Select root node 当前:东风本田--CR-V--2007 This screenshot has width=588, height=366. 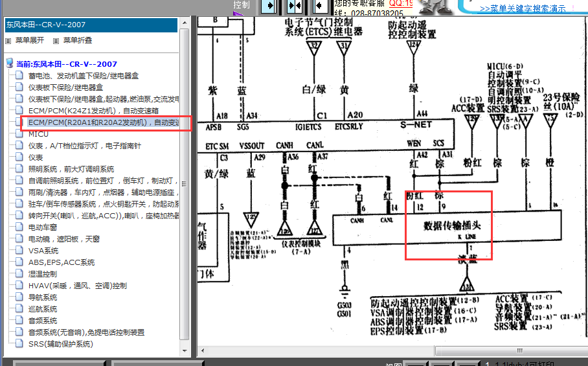[x=66, y=64]
